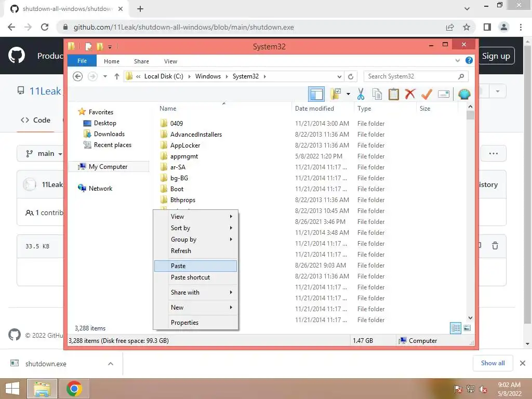Expand shutdown.exe download options chevron
This screenshot has height=399, width=532.
pyautogui.click(x=111, y=364)
